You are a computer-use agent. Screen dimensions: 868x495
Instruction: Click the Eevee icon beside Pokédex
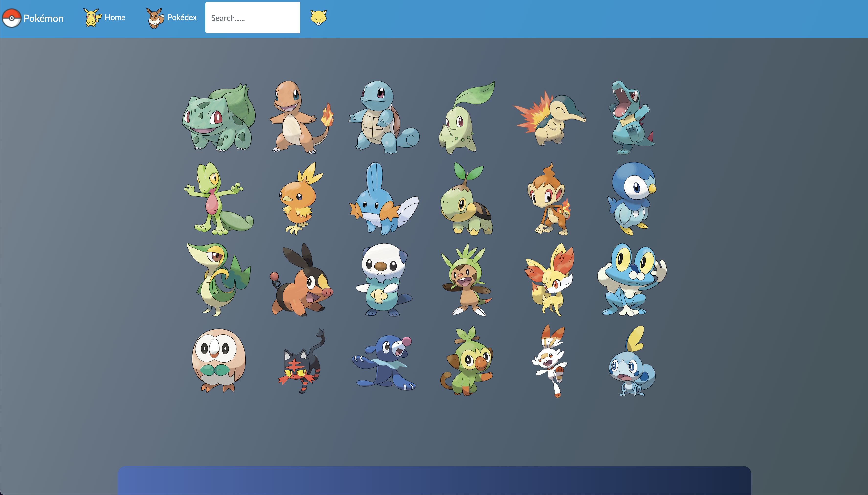point(155,18)
